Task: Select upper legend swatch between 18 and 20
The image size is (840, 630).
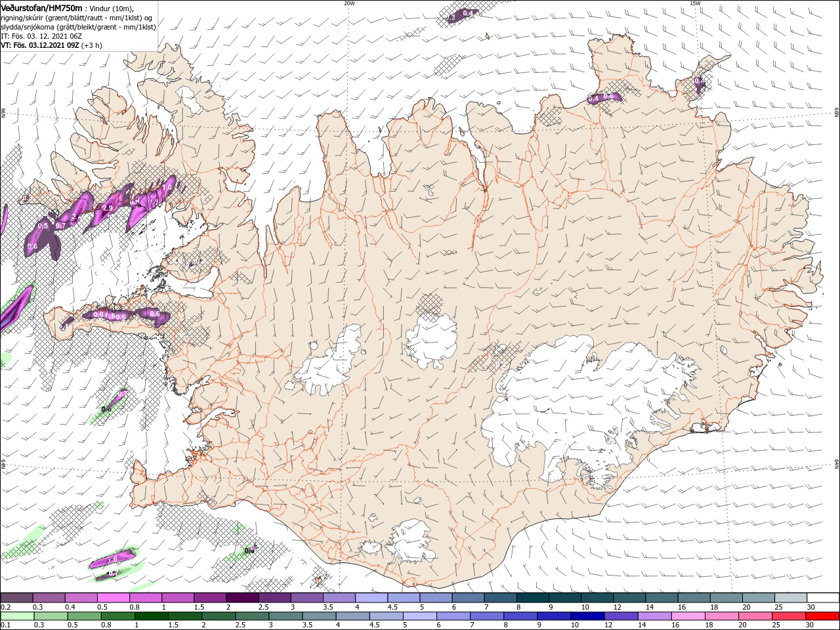Action: pos(726,597)
